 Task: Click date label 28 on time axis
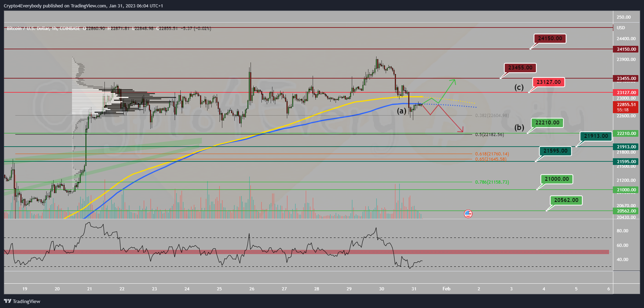point(317,289)
